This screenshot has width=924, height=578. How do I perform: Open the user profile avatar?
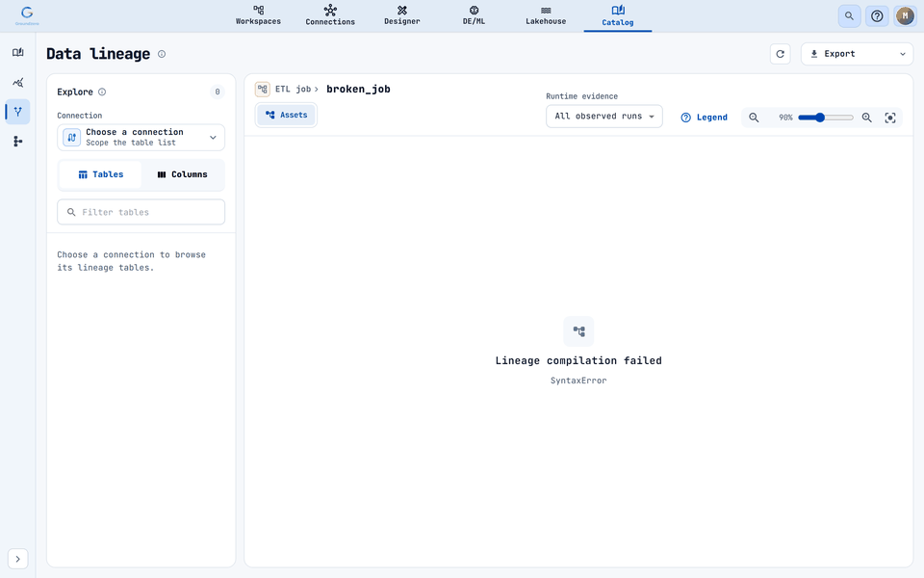click(x=905, y=16)
